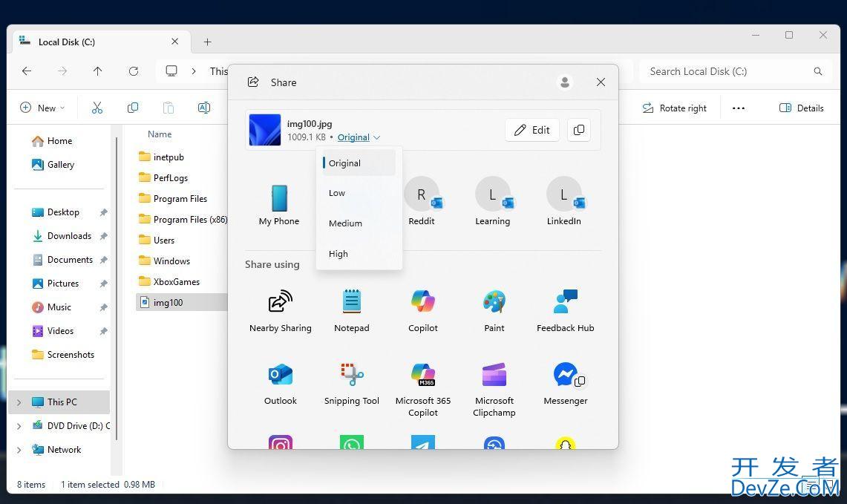847x504 pixels.
Task: Share to Microsoft Clipchamp
Action: point(494,389)
